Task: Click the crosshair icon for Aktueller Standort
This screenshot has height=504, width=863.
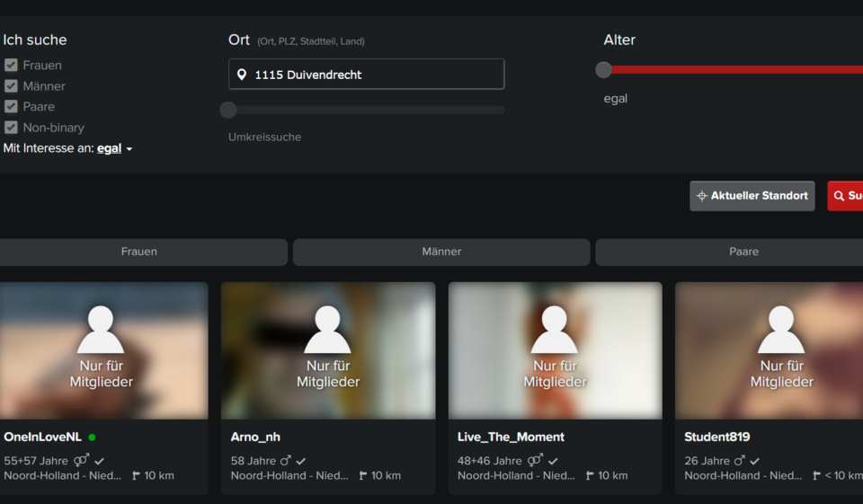Action: 702,196
